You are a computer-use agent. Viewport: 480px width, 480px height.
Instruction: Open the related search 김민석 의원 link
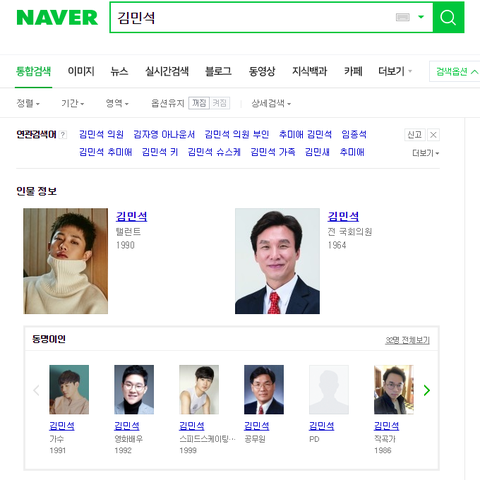click(101, 134)
